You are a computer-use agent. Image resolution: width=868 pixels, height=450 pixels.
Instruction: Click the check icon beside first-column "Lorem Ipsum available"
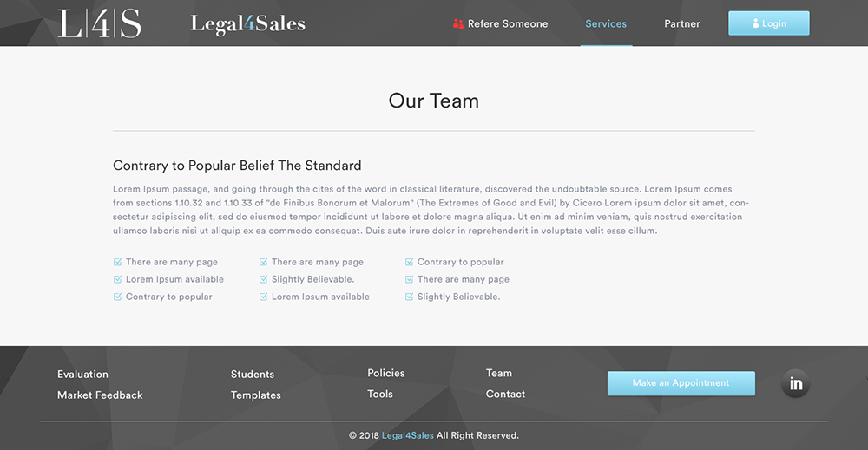pos(118,279)
